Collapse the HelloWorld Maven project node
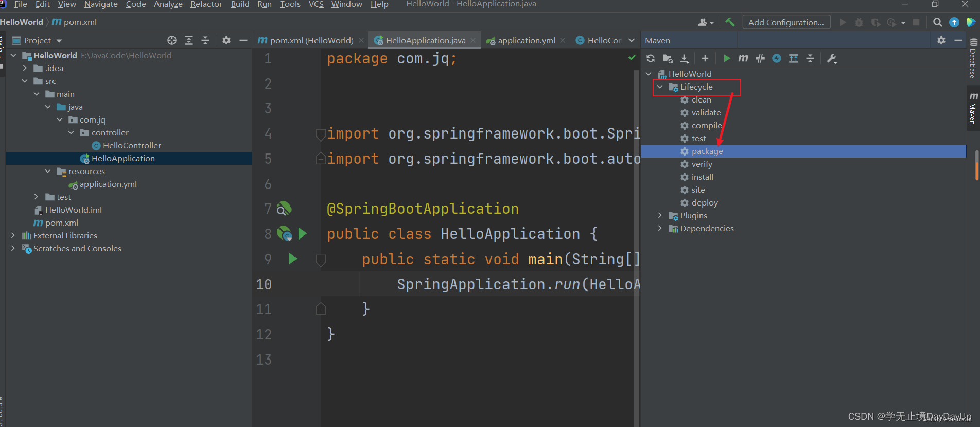 click(649, 74)
